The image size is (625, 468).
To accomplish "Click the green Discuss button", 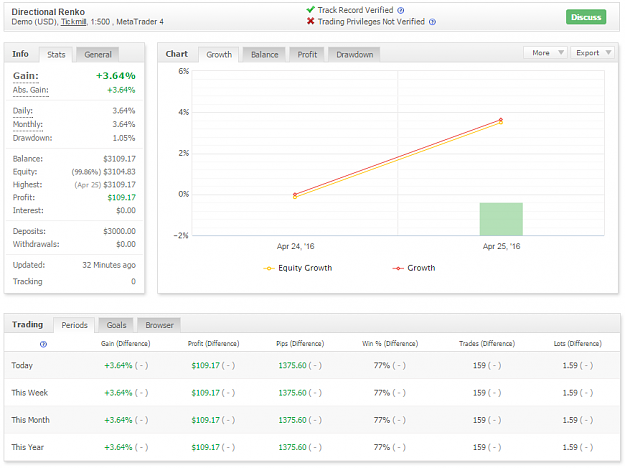I will coord(586,17).
